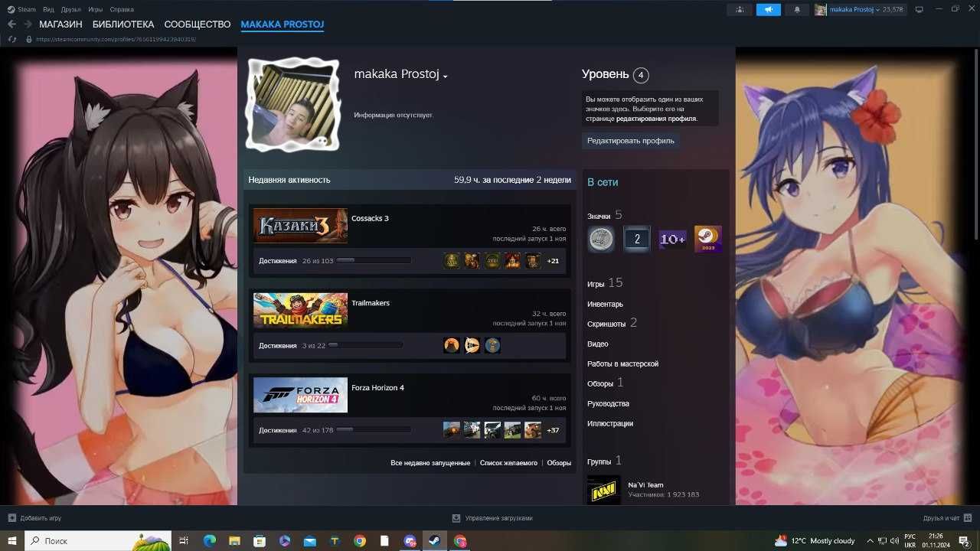Open the Forza Horizon 4 title link
The image size is (980, 551).
pos(377,387)
